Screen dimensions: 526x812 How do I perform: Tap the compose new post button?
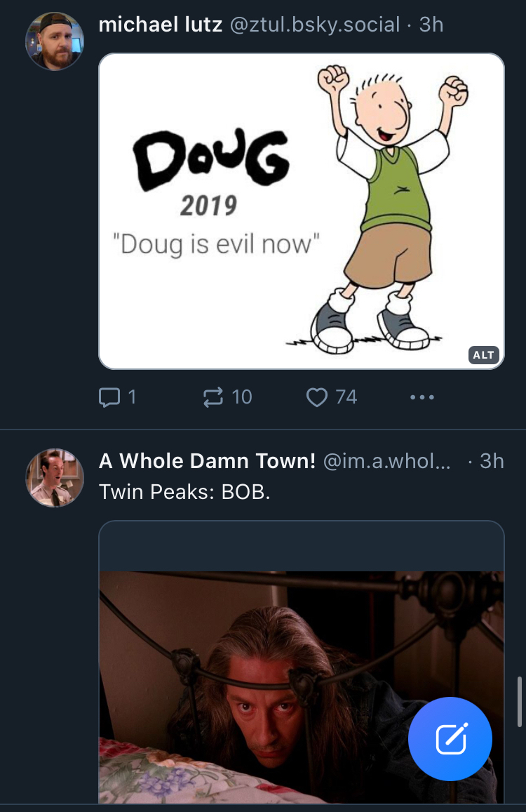450,739
